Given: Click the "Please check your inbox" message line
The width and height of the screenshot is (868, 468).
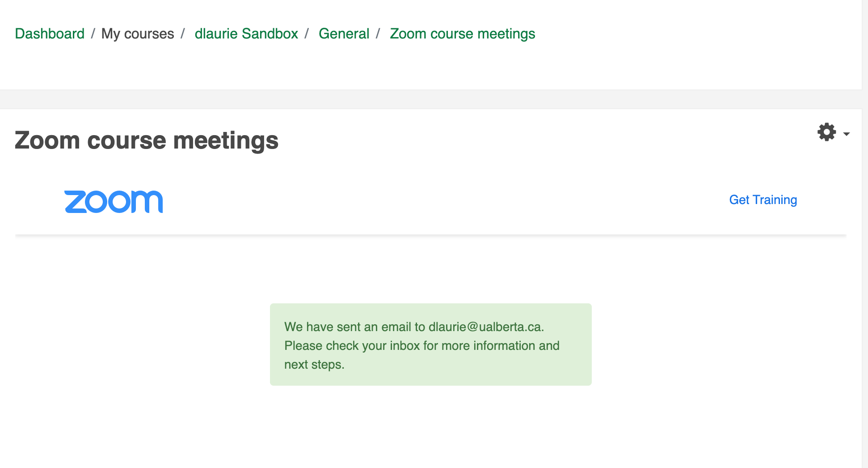Looking at the screenshot, I should [422, 345].
